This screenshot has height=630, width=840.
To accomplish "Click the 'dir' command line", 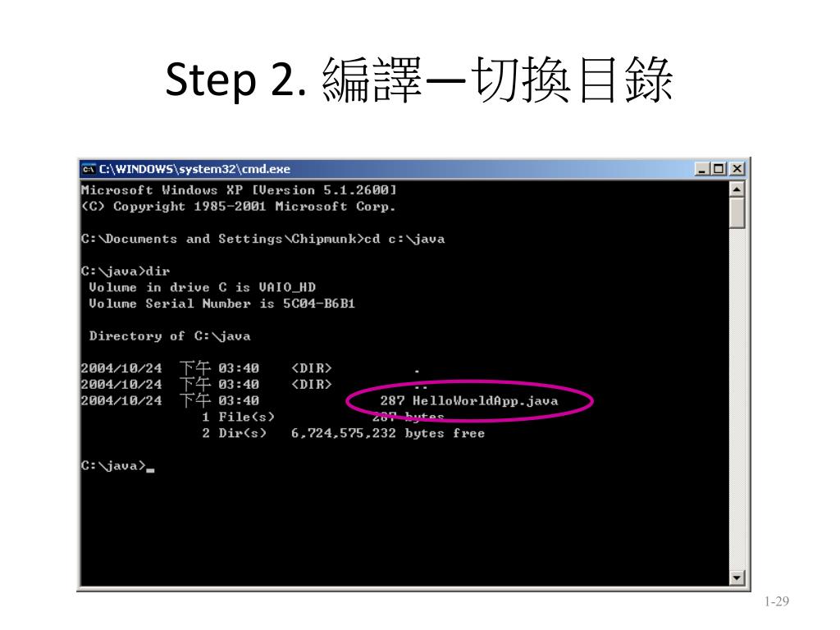I will click(126, 271).
